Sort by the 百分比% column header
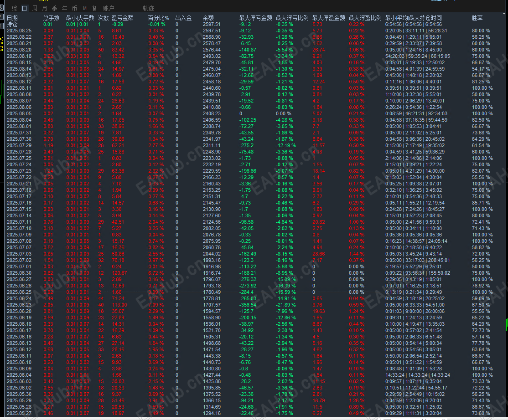 tap(158, 18)
